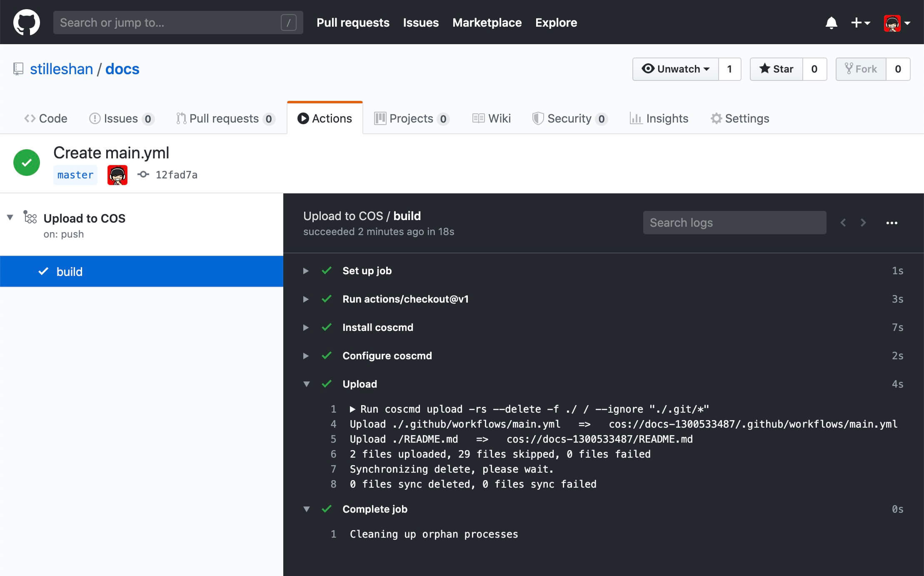The width and height of the screenshot is (924, 576).
Task: View the stargazers count 0
Action: [x=814, y=69]
